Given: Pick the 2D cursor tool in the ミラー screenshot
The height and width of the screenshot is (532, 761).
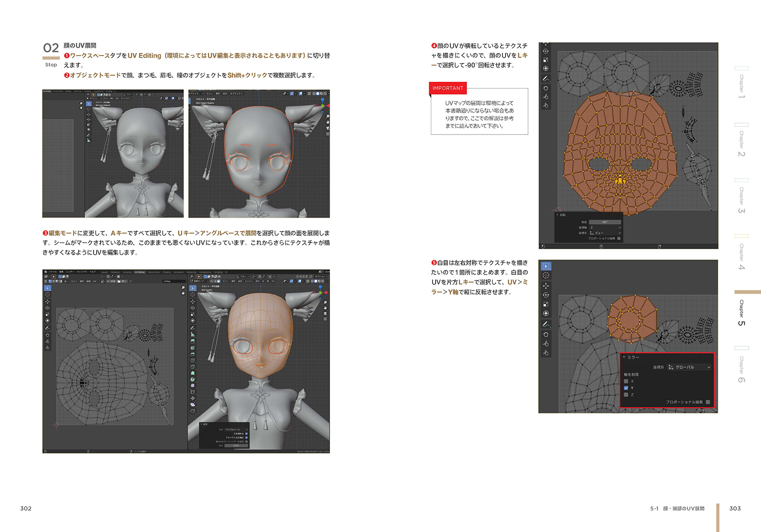Looking at the screenshot, I should click(546, 275).
